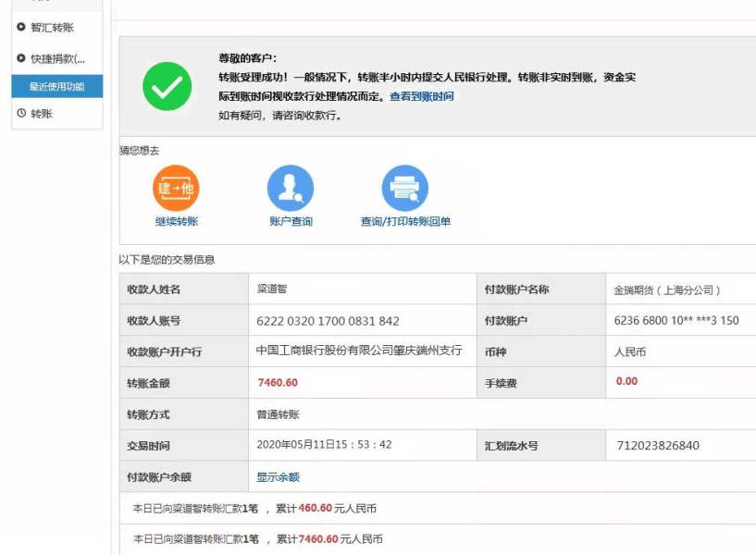Click the transfer amount 7460.60 in the table
The image size is (756, 555).
coord(277,383)
